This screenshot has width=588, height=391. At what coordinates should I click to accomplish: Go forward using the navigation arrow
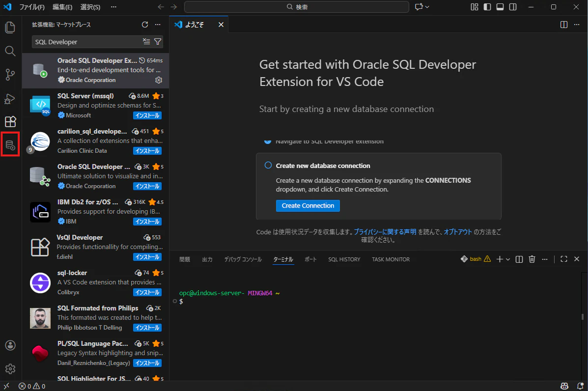173,7
